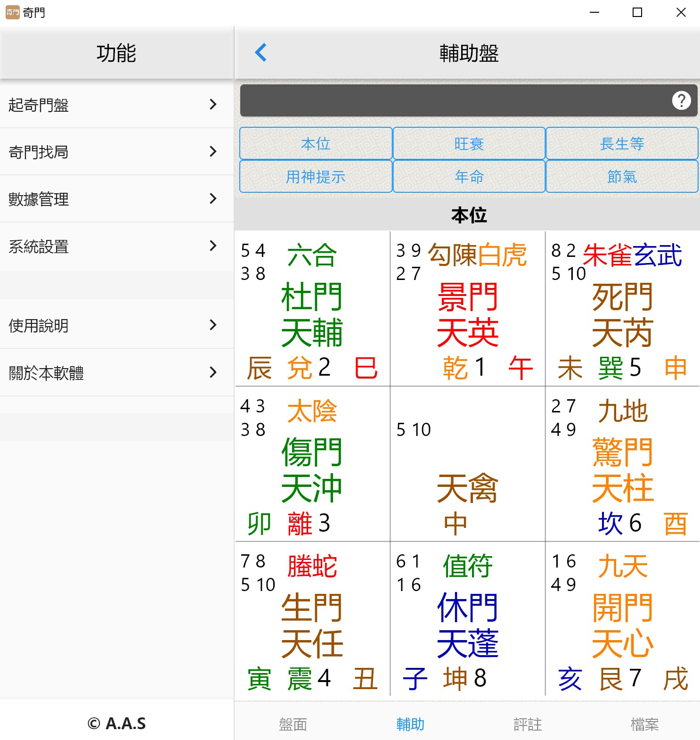
Task: Click 死門 gate text
Action: (x=623, y=296)
